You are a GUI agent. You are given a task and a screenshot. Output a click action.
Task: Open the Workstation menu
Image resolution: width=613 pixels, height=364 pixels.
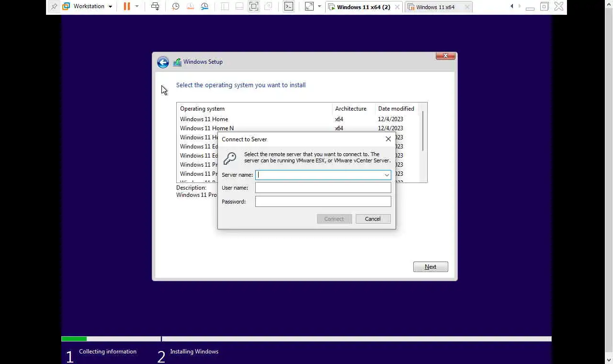[x=88, y=7]
